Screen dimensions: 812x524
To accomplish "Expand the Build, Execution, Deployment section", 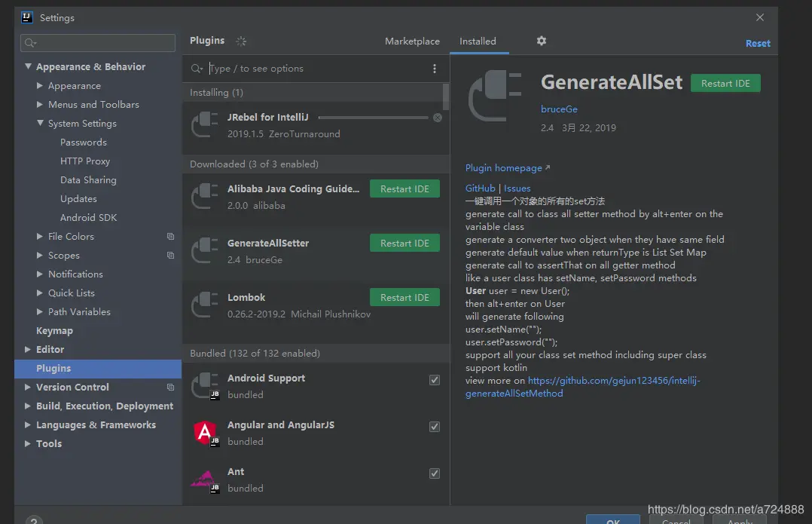I will click(x=28, y=406).
